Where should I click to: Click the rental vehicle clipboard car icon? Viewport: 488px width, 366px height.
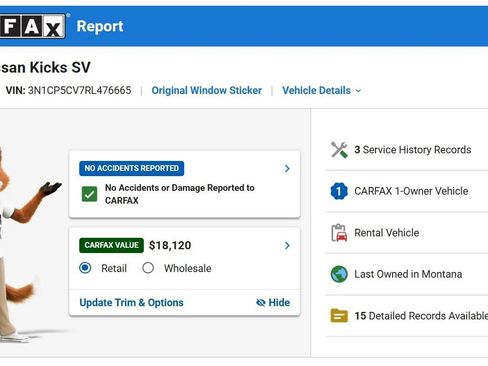339,233
